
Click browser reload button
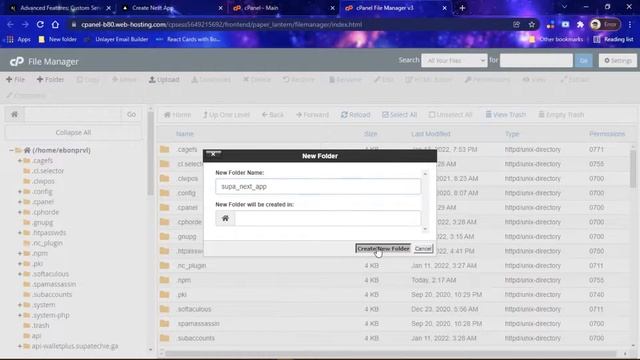click(x=40, y=24)
